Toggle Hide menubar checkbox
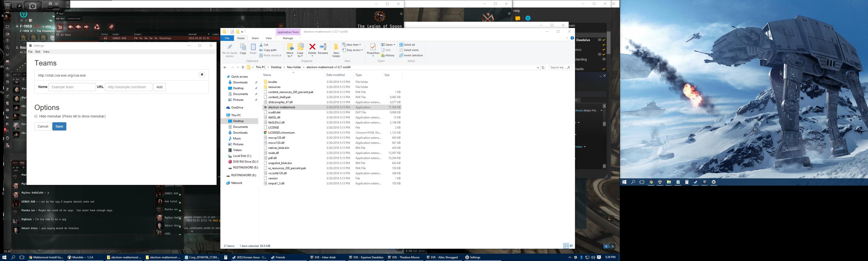 point(36,116)
